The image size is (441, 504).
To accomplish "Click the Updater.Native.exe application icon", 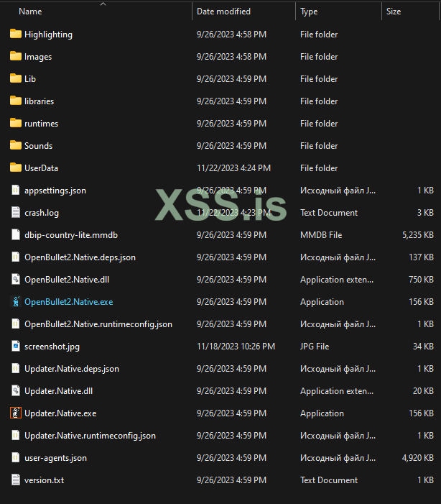I will (x=15, y=413).
